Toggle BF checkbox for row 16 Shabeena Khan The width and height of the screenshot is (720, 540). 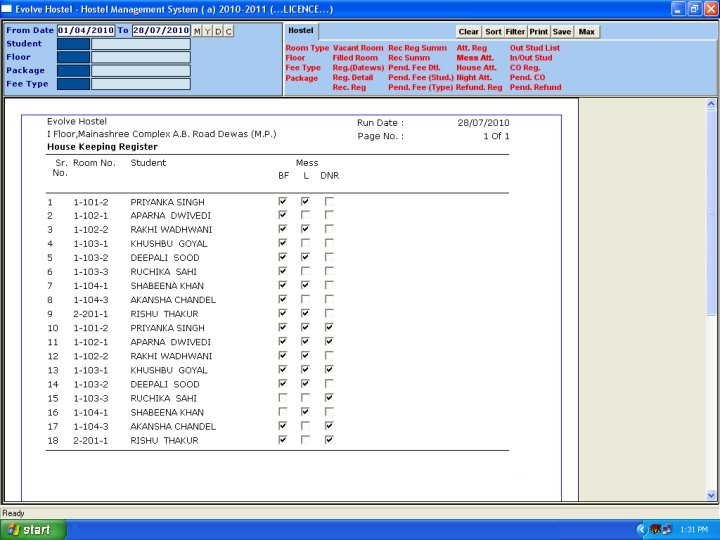tap(283, 412)
